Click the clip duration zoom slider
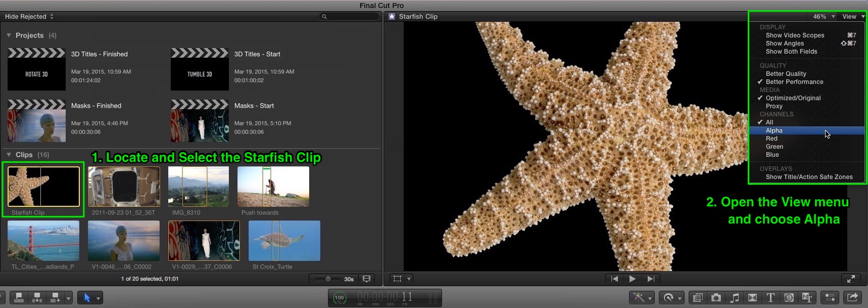Image resolution: width=868 pixels, height=308 pixels. tap(327, 279)
